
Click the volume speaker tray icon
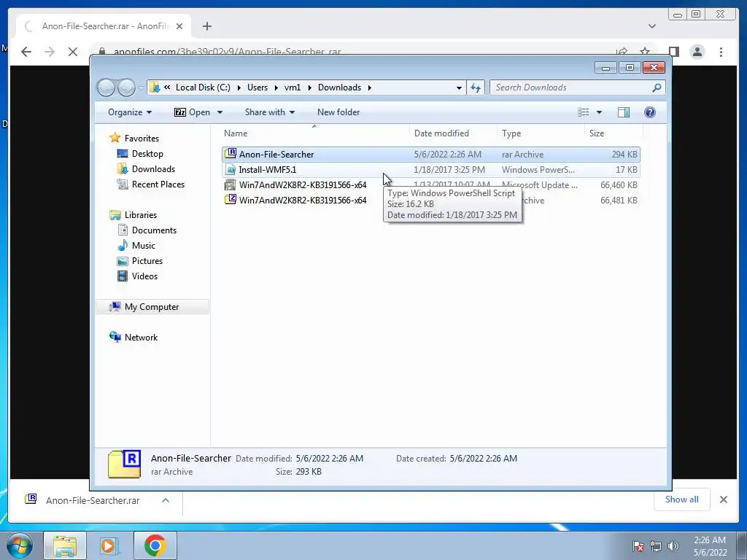[x=673, y=546]
